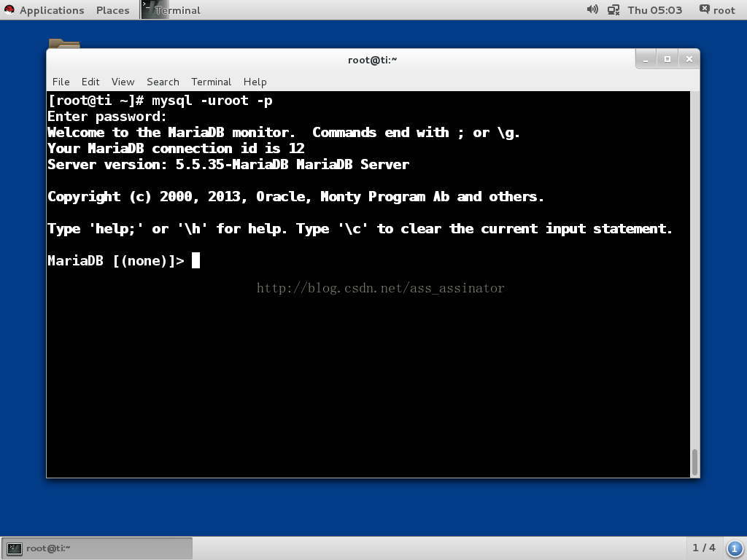
Task: Maximize the root@ti terminal window
Action: point(667,60)
